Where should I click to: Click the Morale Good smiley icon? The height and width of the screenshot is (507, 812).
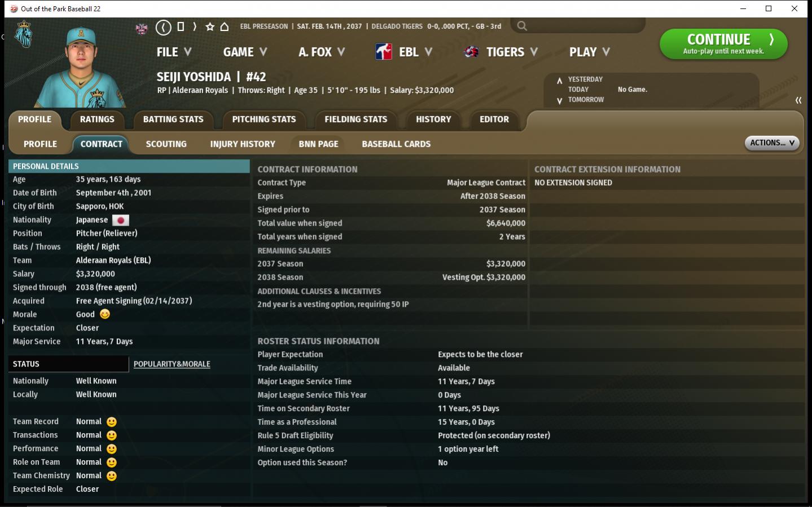[x=105, y=314]
